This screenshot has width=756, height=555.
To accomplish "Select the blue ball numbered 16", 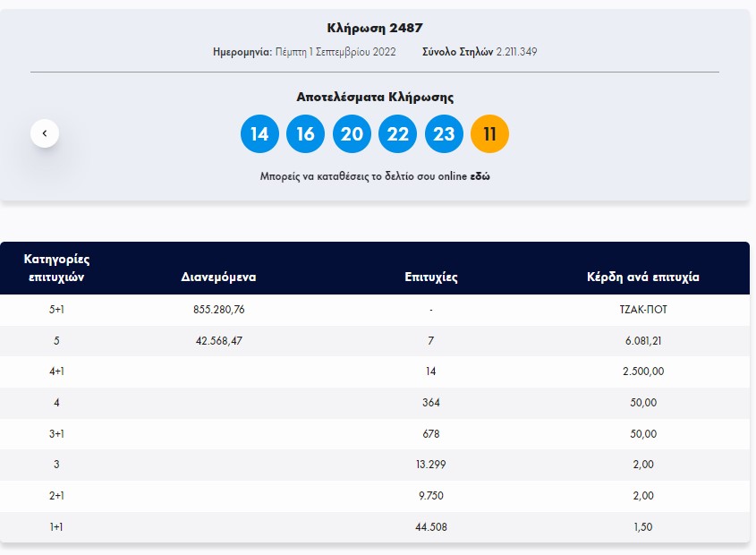I will [305, 134].
